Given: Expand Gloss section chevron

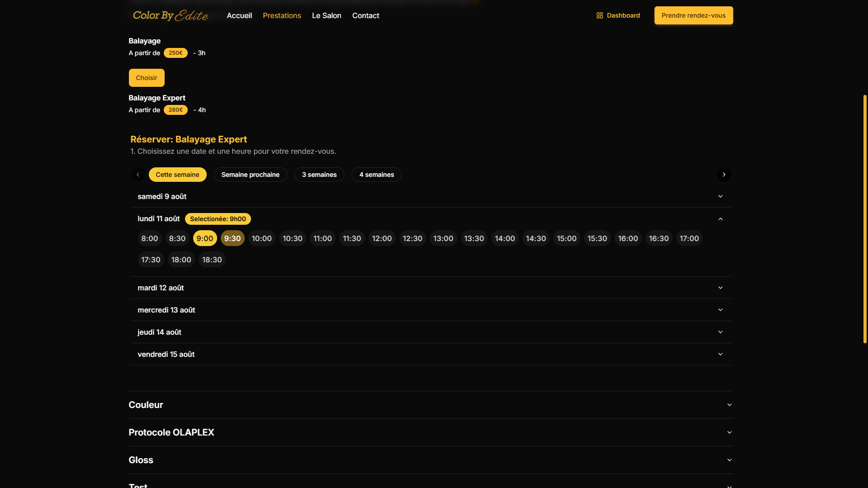Looking at the screenshot, I should 729,460.
